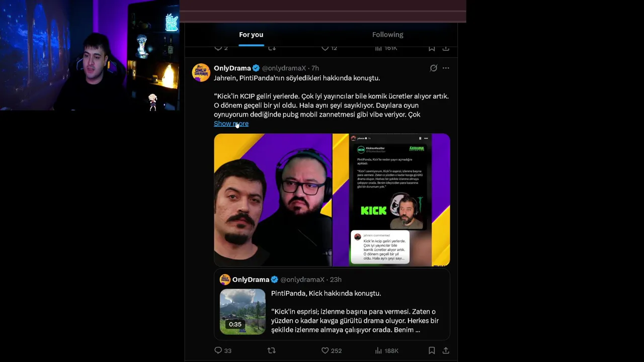644x362 pixels.
Task: Click the quoted tweet text 'PintiPanda, Kick hakkında konuştu.'
Action: (326, 293)
